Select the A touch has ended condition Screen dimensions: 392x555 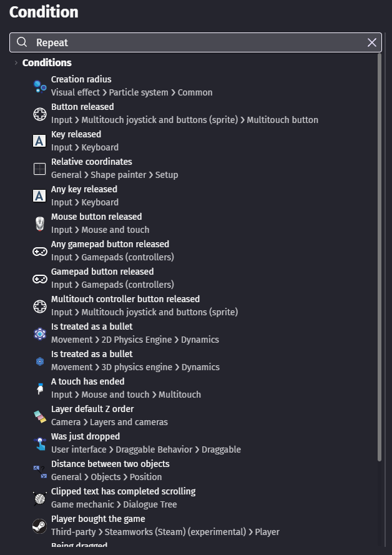pyautogui.click(x=88, y=382)
